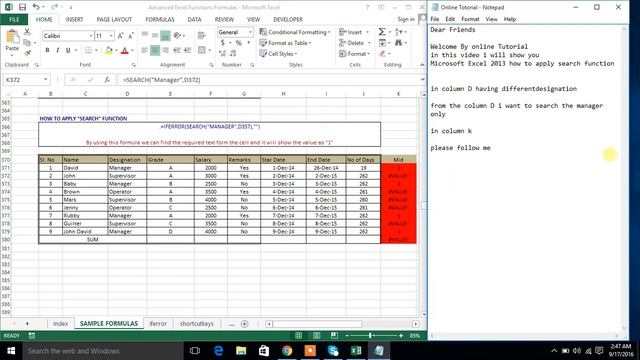Click the AutoSum sigma icon
This screenshot has width=640, height=360.
(x=382, y=32)
